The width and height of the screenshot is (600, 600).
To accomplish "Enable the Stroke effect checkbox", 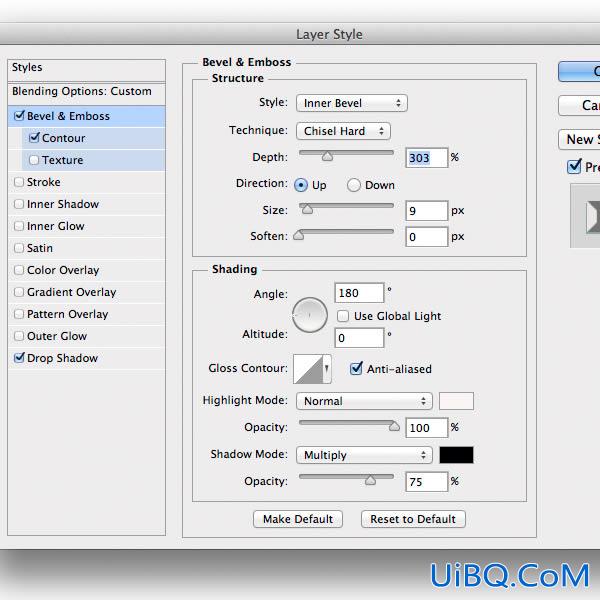I will [19, 182].
